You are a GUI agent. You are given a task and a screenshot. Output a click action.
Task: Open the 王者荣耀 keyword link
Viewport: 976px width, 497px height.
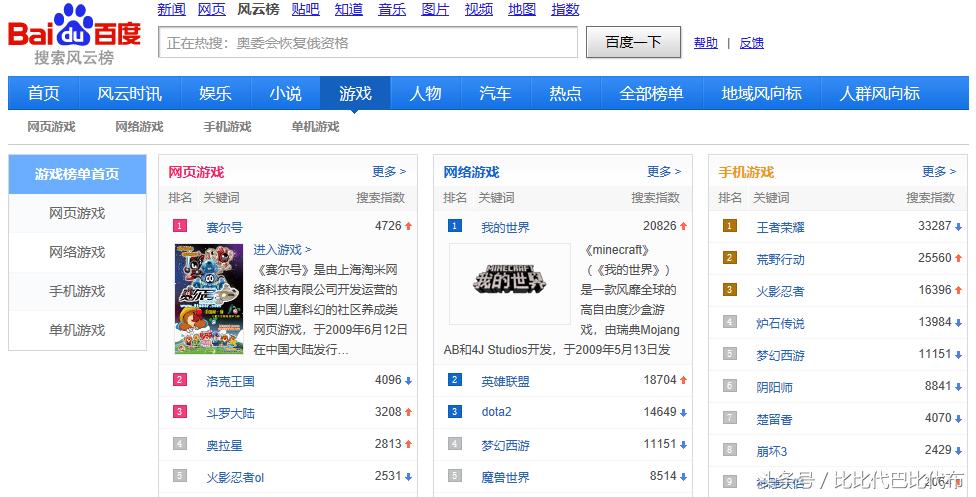tap(781, 227)
